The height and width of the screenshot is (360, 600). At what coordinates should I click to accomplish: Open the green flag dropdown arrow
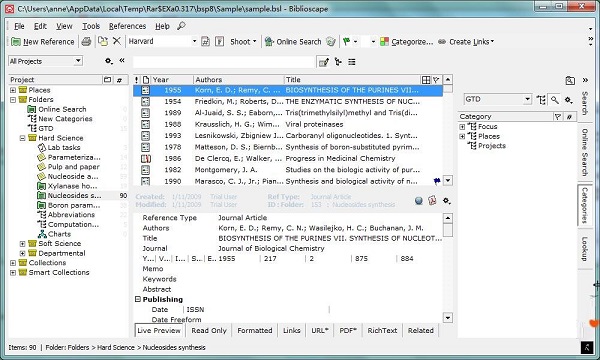(355, 41)
